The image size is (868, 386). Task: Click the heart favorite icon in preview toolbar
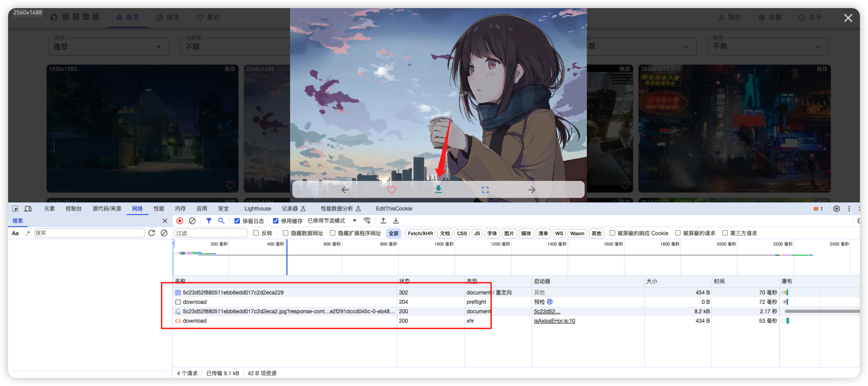391,190
